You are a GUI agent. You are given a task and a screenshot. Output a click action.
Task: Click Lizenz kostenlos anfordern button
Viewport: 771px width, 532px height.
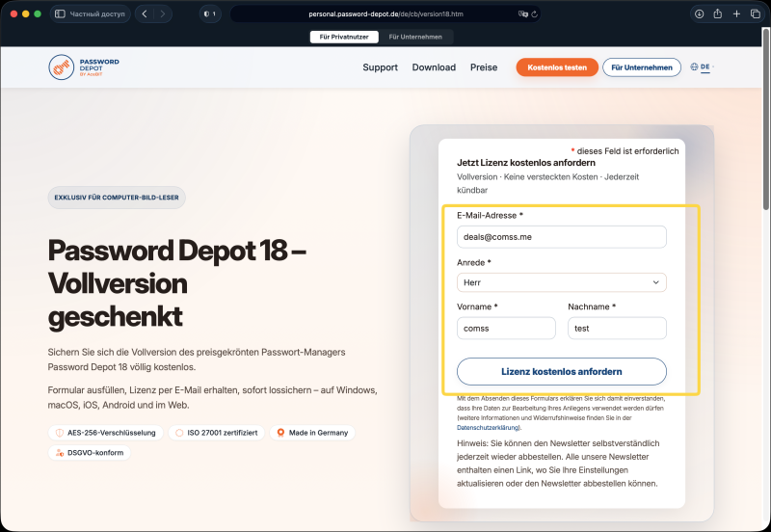tap(562, 372)
